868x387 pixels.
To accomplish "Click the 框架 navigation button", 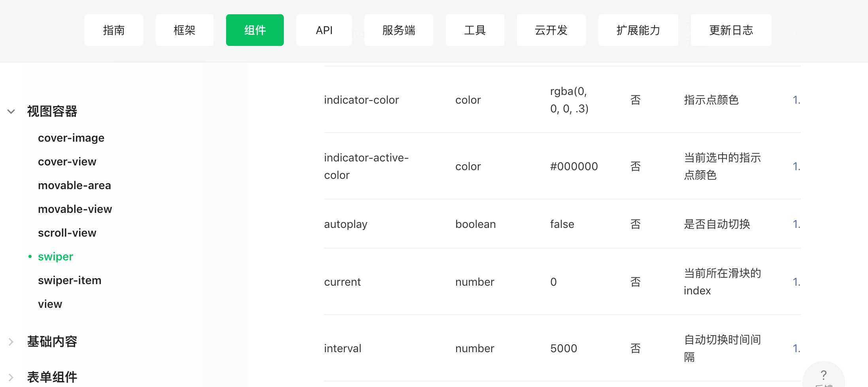I will point(184,30).
